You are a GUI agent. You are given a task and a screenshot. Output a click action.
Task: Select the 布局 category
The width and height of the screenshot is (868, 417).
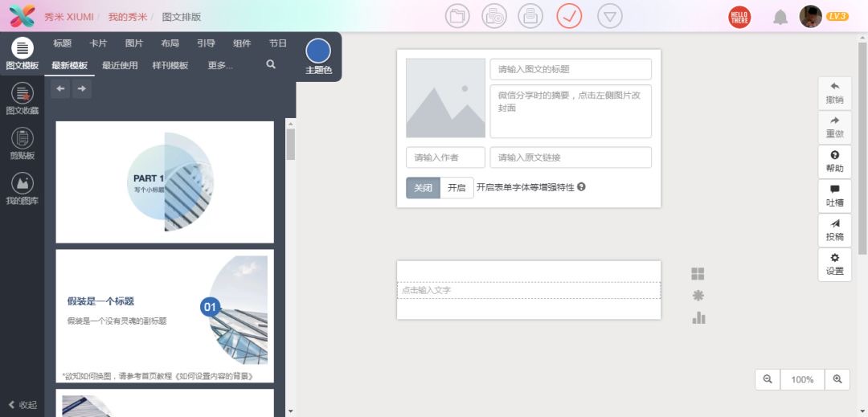[170, 43]
